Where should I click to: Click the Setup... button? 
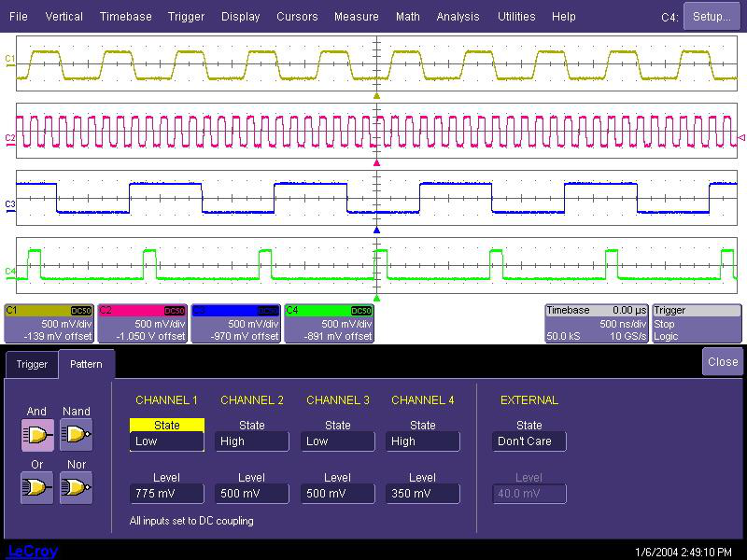coord(712,16)
